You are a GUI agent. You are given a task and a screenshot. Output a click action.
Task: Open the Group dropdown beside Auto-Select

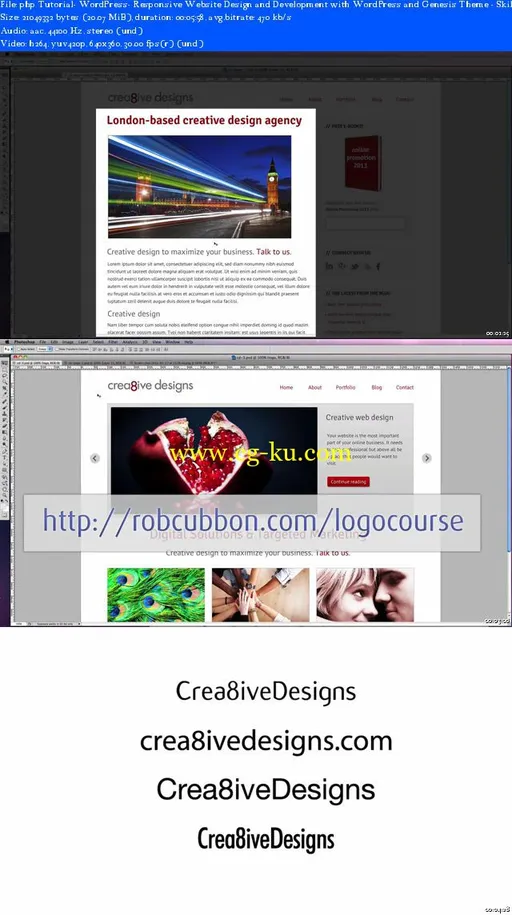click(44, 349)
